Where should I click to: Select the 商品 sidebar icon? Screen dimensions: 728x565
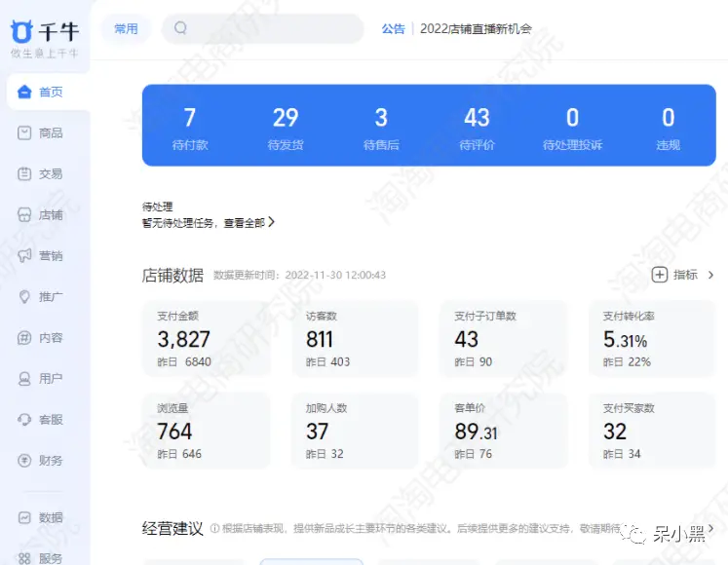tap(24, 132)
